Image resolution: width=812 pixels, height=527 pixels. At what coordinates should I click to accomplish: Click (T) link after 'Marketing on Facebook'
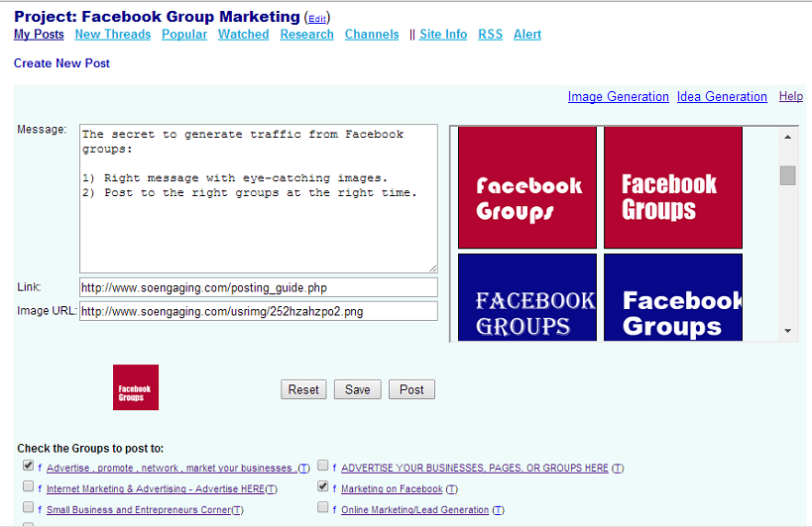(451, 488)
